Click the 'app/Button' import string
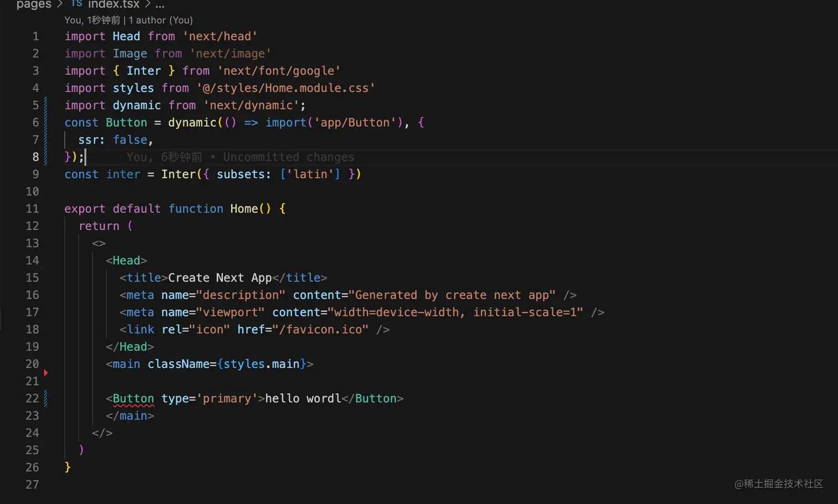This screenshot has width=838, height=504. [x=355, y=122]
